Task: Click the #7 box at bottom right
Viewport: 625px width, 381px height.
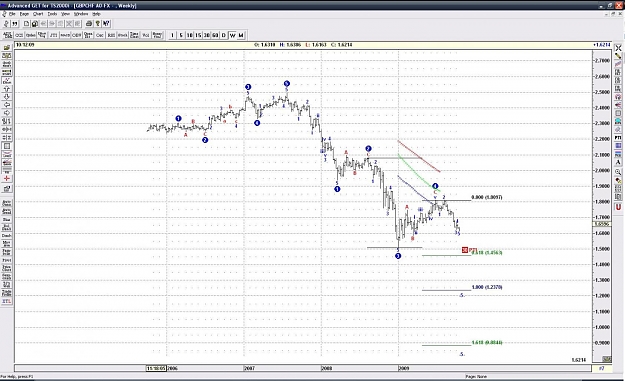Action: coord(601,368)
